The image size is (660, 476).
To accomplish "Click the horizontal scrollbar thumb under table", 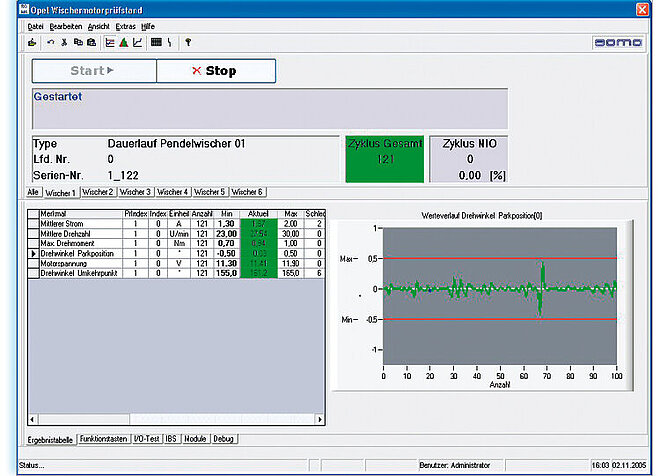I will click(84, 419).
